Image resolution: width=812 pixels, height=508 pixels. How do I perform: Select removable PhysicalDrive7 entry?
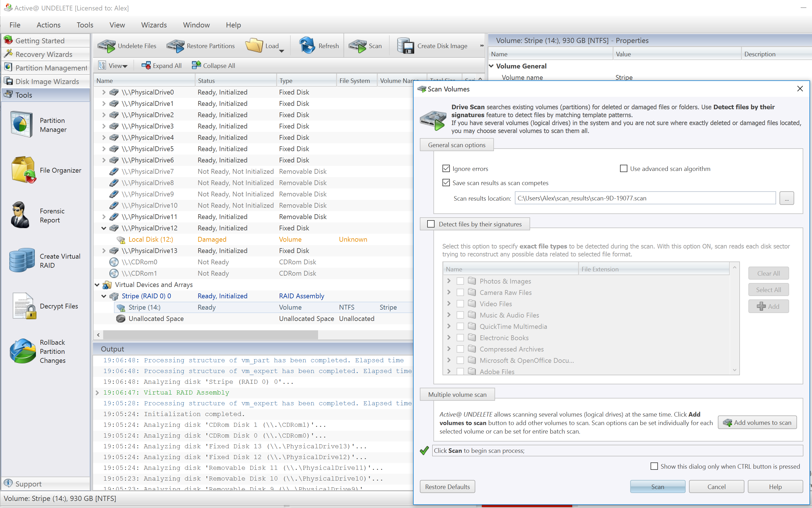148,171
